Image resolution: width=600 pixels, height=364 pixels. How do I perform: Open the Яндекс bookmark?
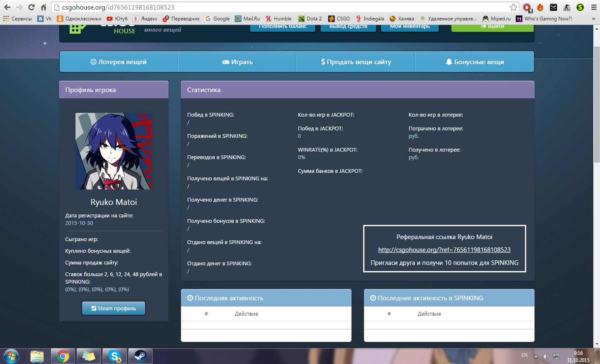pyautogui.click(x=145, y=19)
